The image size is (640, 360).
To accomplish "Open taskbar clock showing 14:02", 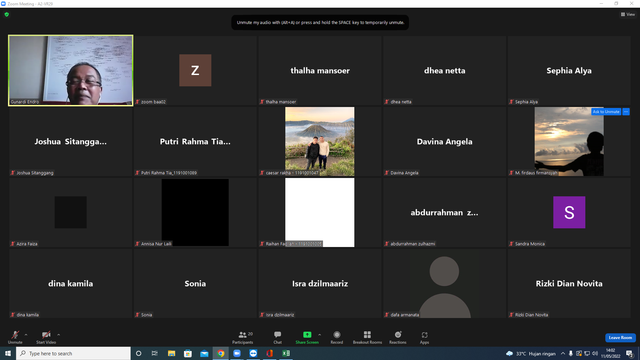I will 611,353.
